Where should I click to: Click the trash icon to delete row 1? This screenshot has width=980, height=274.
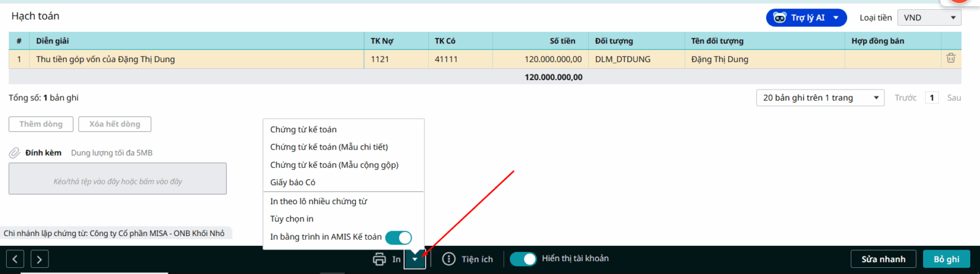tap(951, 58)
